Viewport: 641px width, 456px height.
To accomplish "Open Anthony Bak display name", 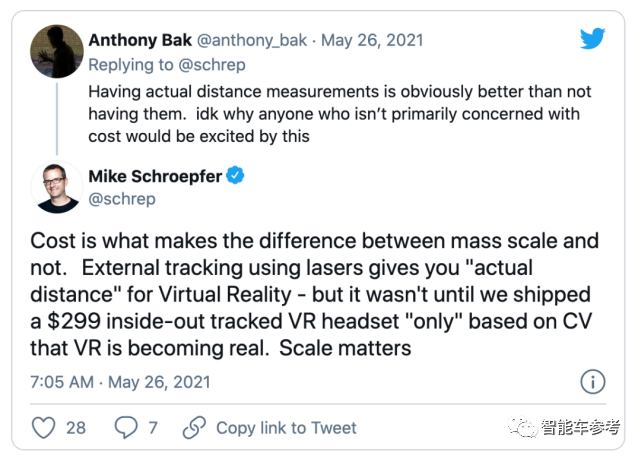I will coord(140,40).
